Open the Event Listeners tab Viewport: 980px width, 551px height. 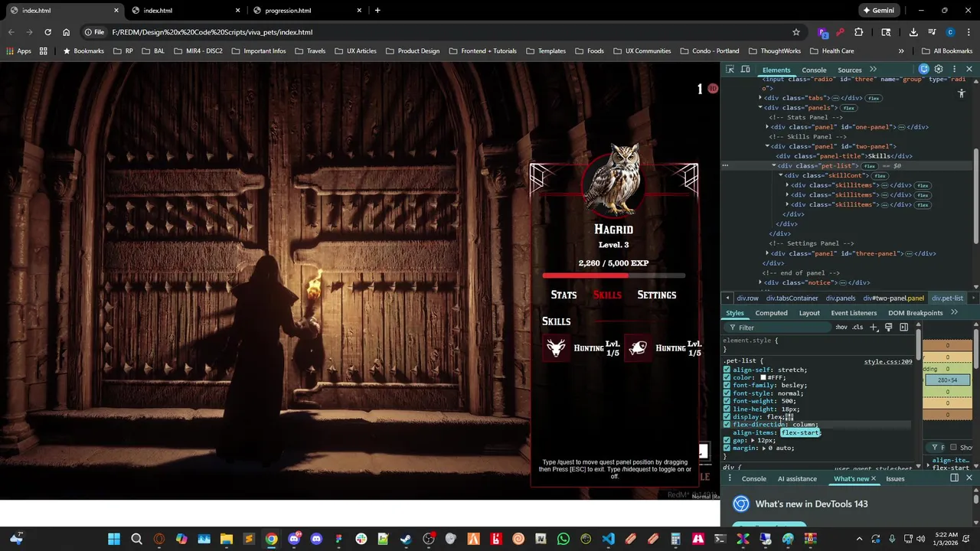coord(854,313)
